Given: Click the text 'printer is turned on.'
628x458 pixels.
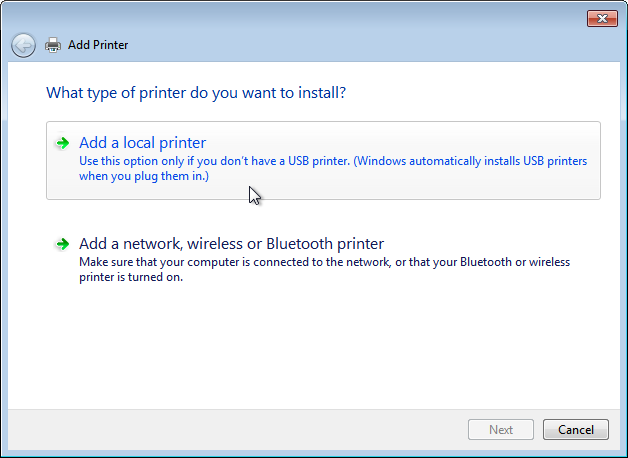Looking at the screenshot, I should click(x=131, y=277).
